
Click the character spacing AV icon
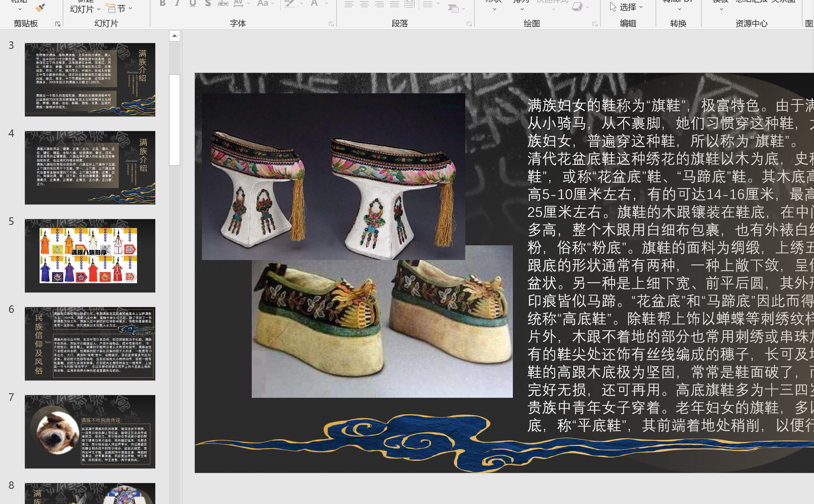click(x=238, y=4)
